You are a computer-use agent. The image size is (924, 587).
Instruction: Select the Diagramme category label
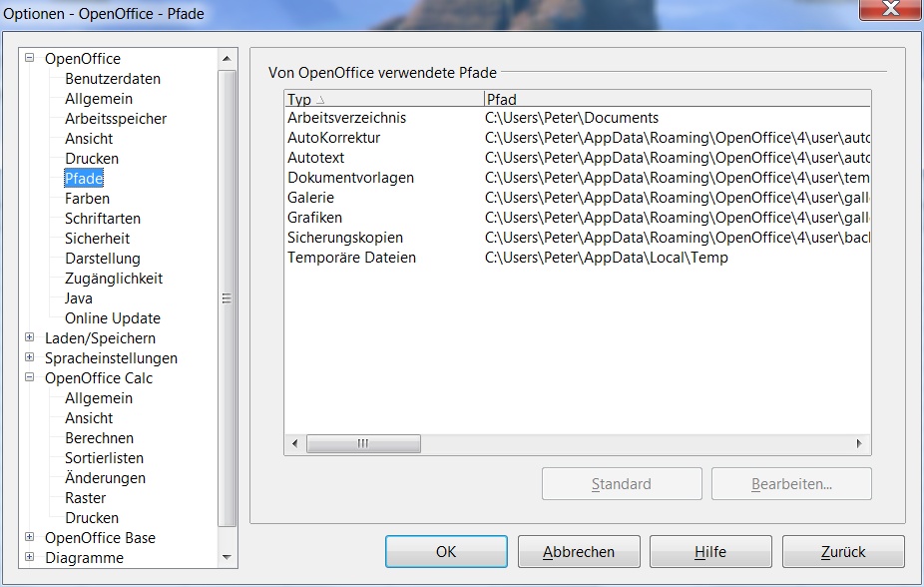pyautogui.click(x=84, y=558)
